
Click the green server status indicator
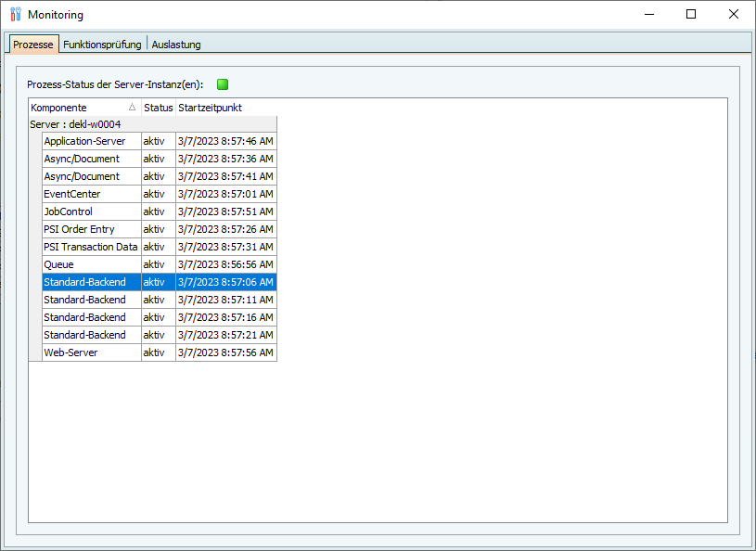tap(223, 84)
